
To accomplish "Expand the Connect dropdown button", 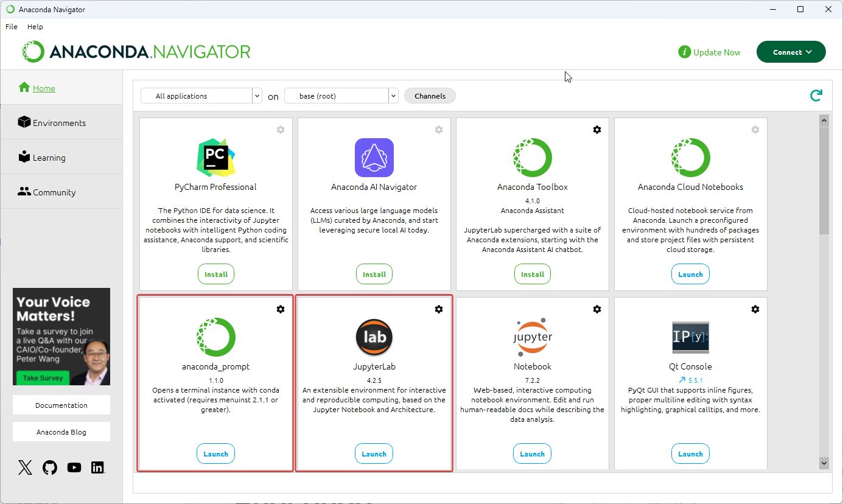I will [791, 52].
